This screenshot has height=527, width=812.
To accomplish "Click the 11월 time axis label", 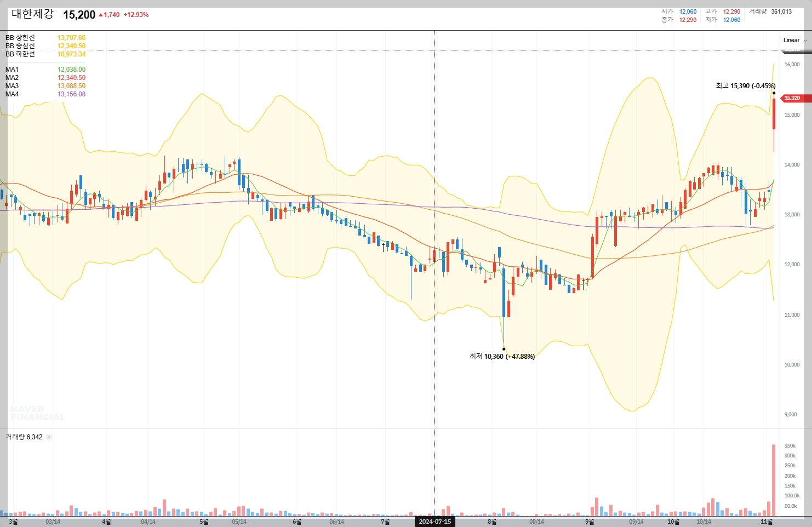I will point(767,522).
